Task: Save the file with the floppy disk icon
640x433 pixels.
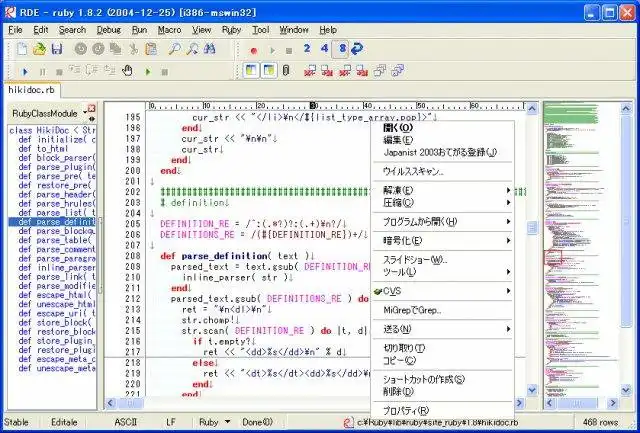Action: coord(57,49)
